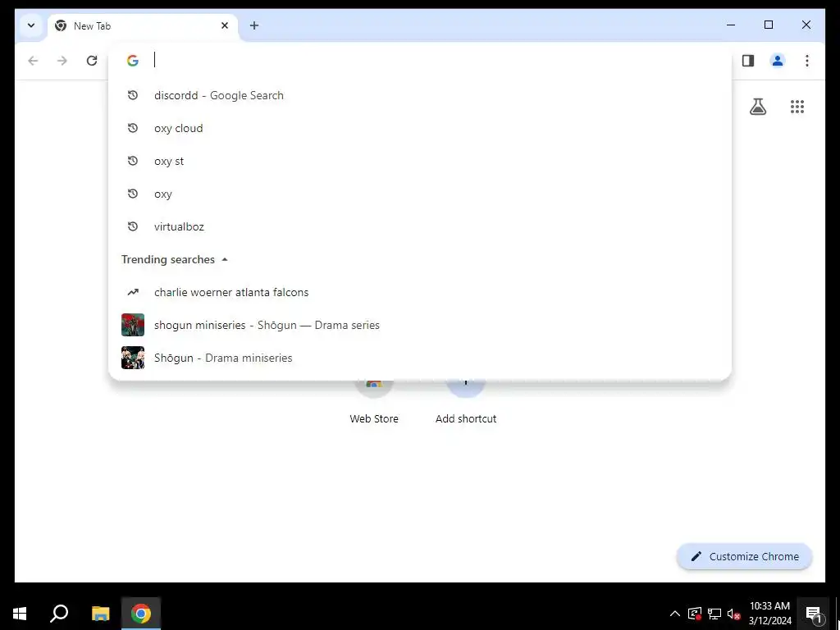Image resolution: width=840 pixels, height=630 pixels.
Task: Select 'shogun miniseries' drama series suggestion
Action: tap(420, 325)
